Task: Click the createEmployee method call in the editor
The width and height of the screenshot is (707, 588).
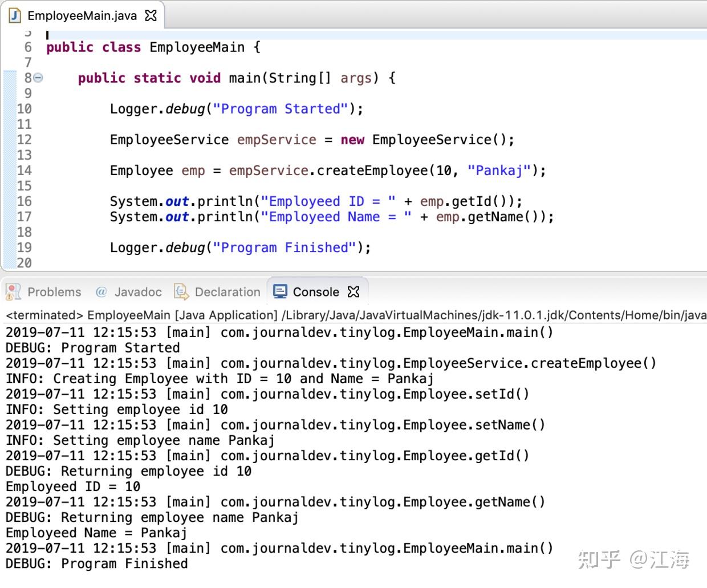Action: (x=372, y=171)
